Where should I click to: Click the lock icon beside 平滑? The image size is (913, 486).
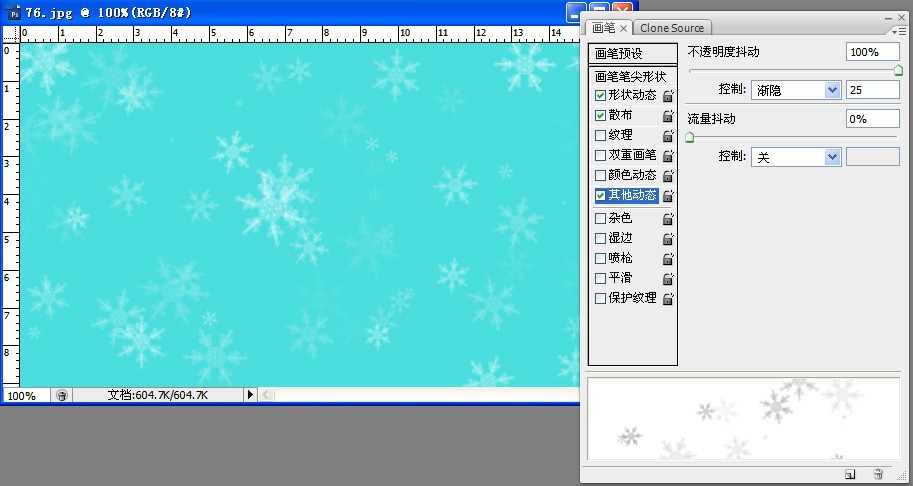(668, 278)
